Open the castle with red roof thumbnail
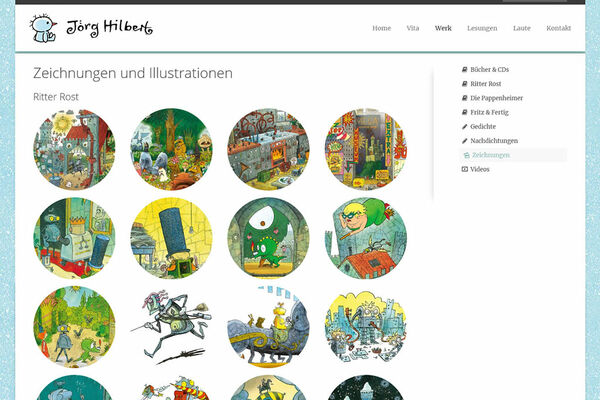 point(74,149)
